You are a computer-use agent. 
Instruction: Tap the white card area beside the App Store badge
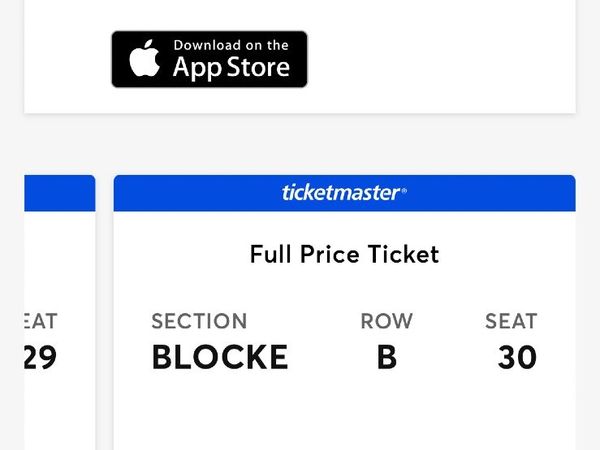[440, 60]
